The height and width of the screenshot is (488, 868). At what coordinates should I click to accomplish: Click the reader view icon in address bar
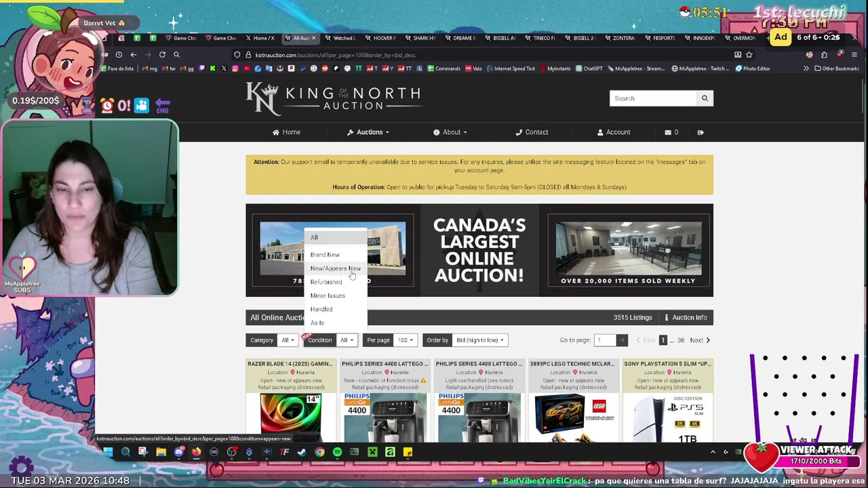click(738, 55)
